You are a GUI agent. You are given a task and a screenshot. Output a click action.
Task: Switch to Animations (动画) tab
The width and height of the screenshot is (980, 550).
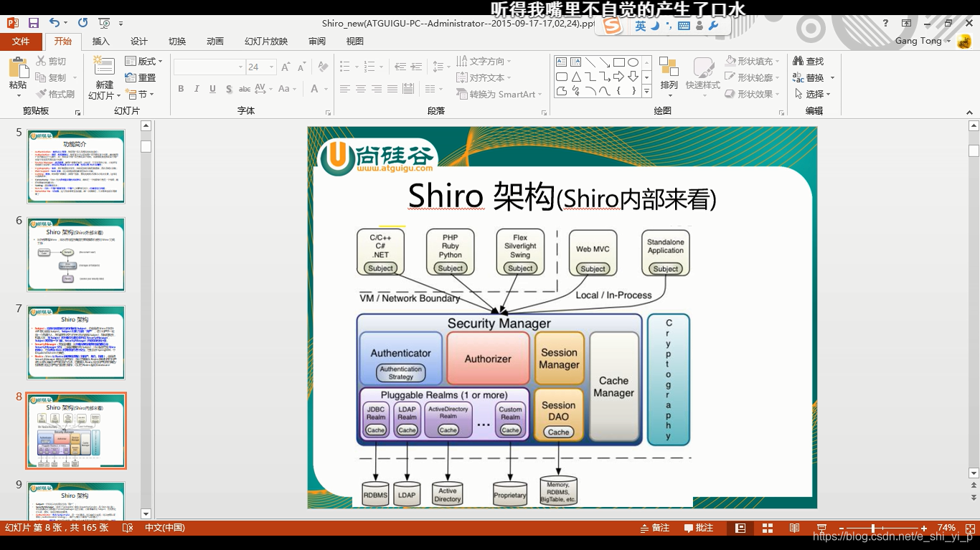pos(215,42)
